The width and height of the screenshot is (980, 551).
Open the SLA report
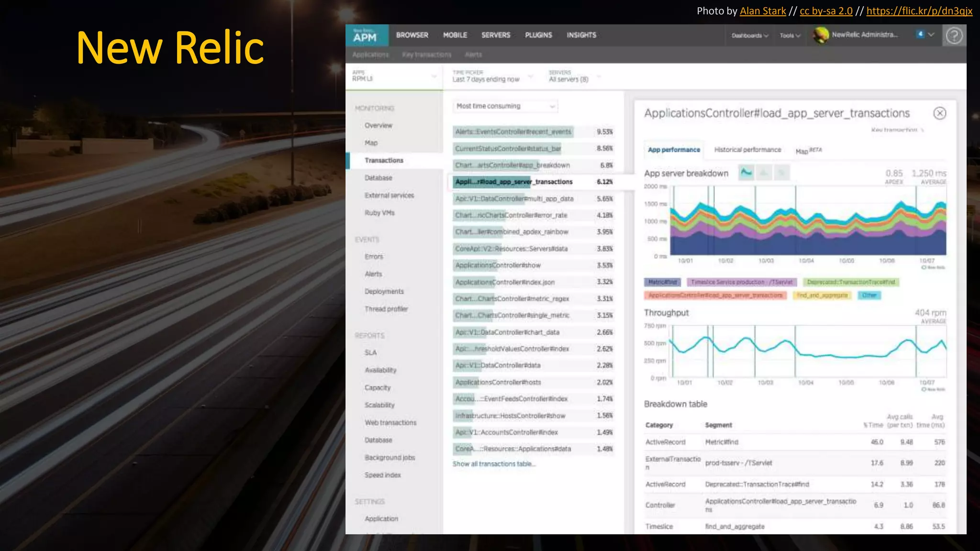pos(370,353)
